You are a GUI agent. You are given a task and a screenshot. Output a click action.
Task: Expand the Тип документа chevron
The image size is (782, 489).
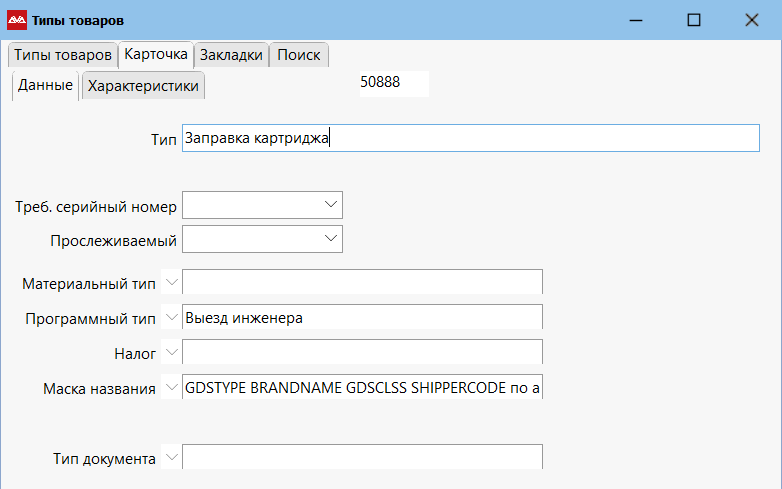click(x=170, y=458)
